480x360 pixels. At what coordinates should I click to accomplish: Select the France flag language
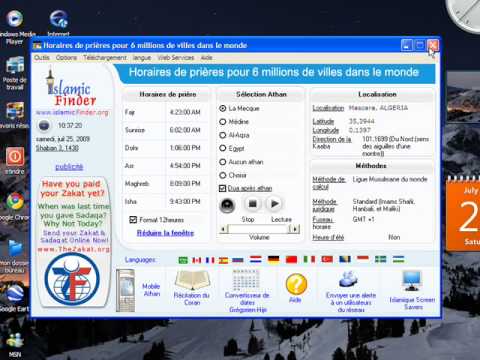210,260
